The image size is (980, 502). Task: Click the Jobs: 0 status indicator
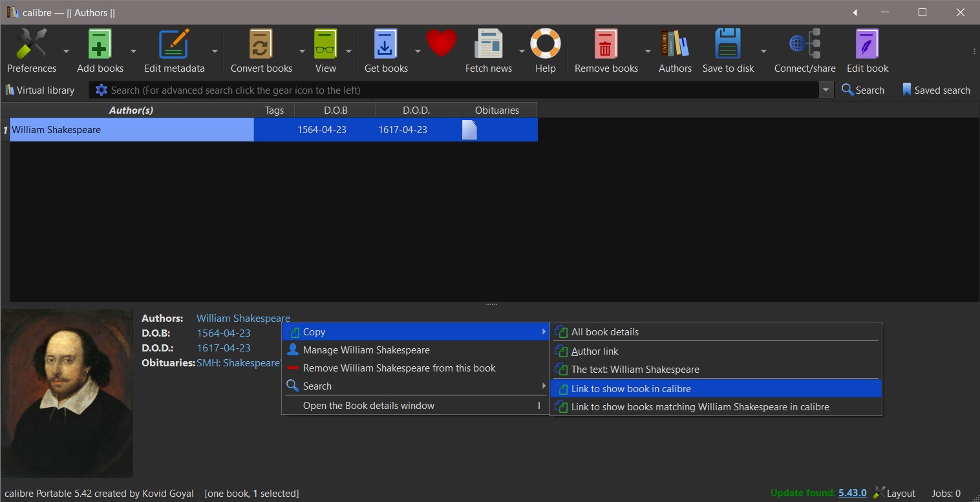pyautogui.click(x=946, y=493)
